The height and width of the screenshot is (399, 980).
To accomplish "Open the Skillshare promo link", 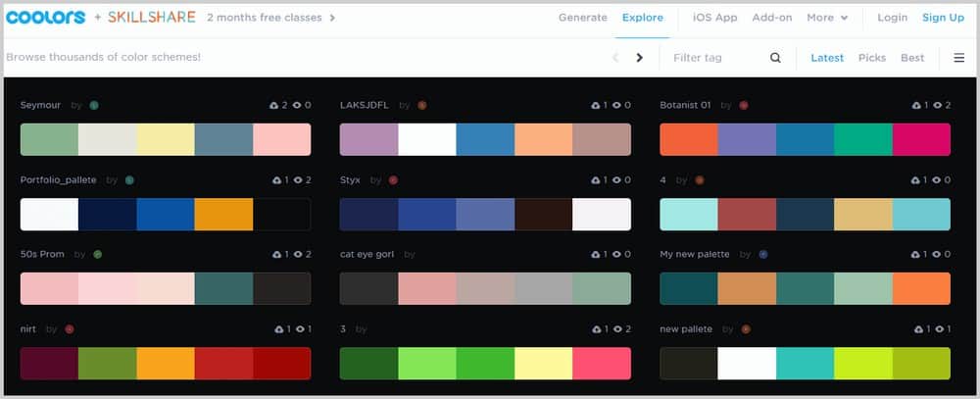I will point(151,18).
